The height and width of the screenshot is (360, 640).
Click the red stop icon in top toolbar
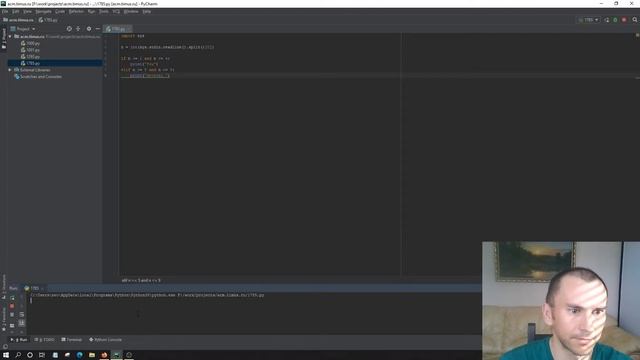click(x=624, y=20)
